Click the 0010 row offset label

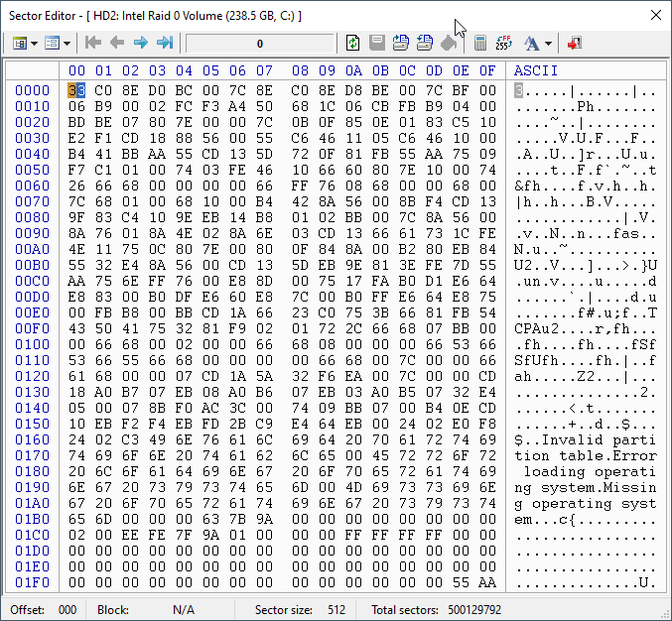(x=32, y=106)
